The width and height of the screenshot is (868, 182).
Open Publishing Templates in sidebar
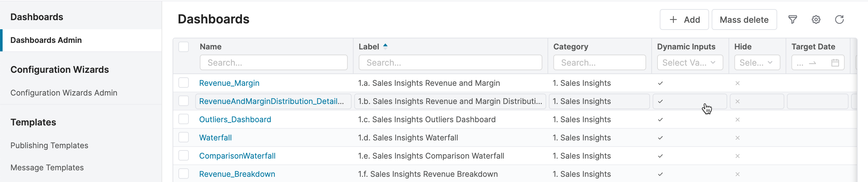49,146
